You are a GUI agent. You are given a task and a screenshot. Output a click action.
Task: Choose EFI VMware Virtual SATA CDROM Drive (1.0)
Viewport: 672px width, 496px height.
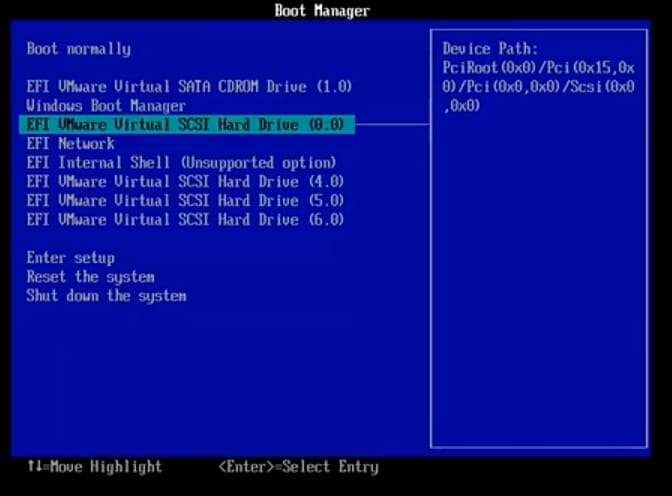(189, 87)
